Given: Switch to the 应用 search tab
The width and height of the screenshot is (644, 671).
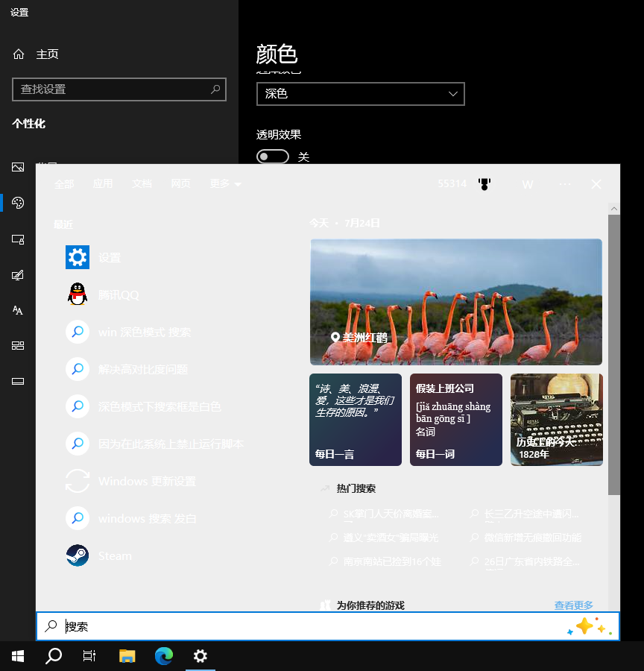Looking at the screenshot, I should coord(103,184).
